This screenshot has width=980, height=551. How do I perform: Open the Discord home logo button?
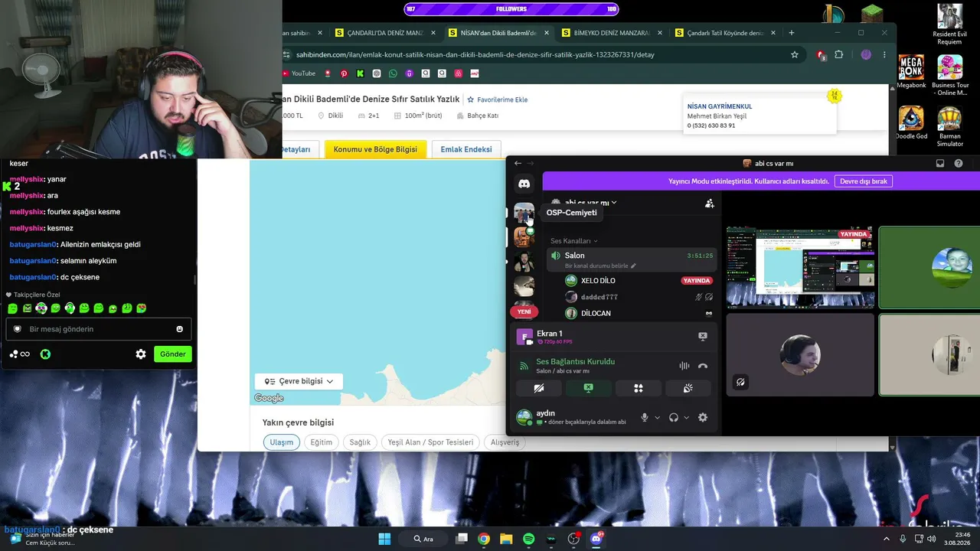coord(524,184)
